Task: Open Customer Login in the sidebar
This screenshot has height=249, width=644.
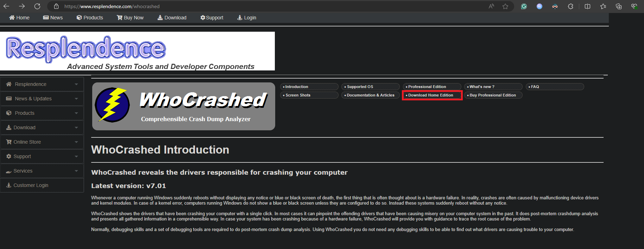Action: [42, 185]
